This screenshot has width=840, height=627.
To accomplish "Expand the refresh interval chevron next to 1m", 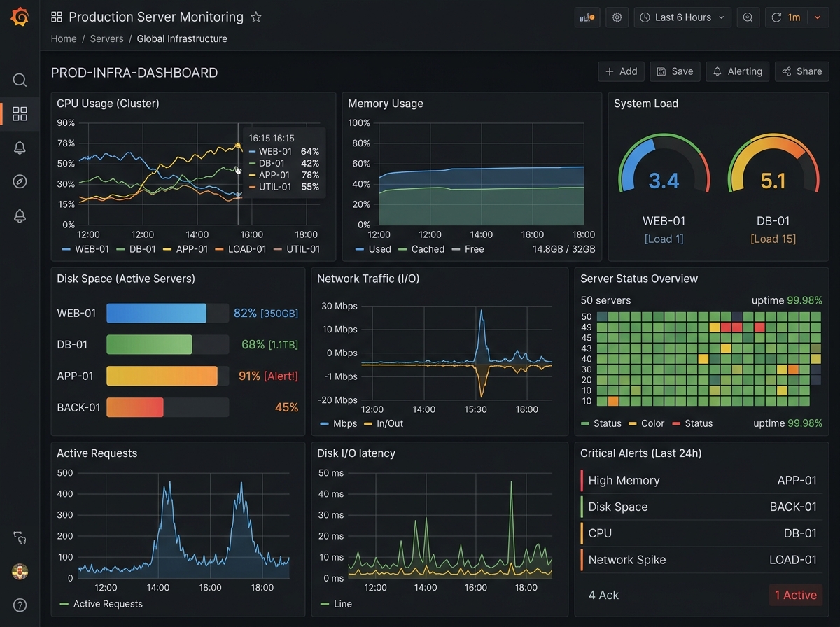I will [x=818, y=17].
